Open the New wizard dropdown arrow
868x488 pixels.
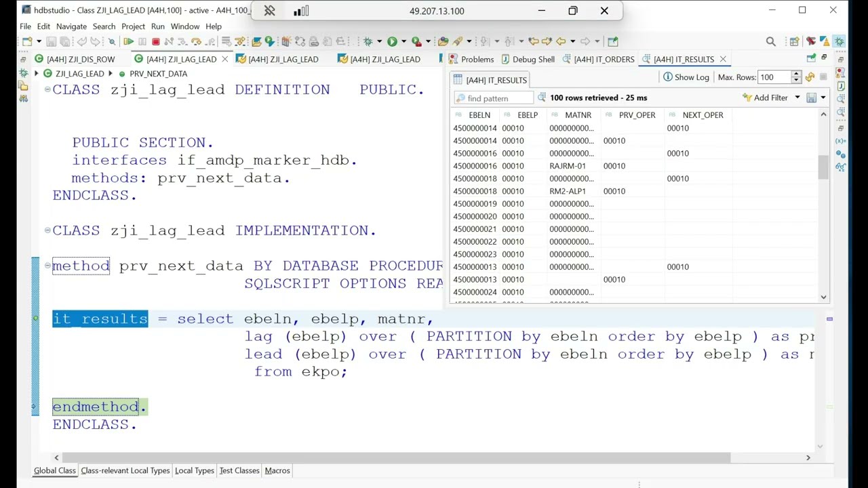pos(39,41)
